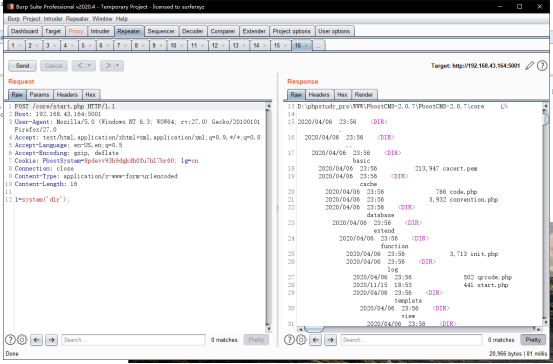Go to next request search match arrow

[x=51, y=340]
